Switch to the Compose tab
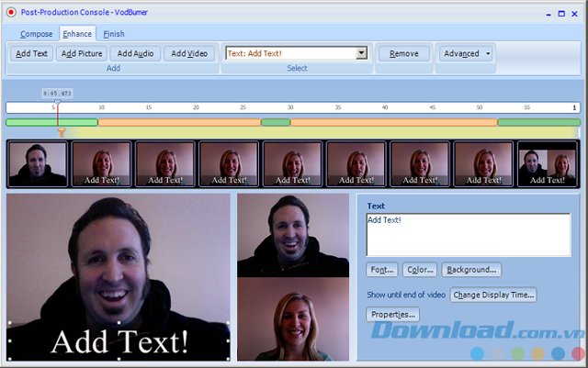 [37, 34]
